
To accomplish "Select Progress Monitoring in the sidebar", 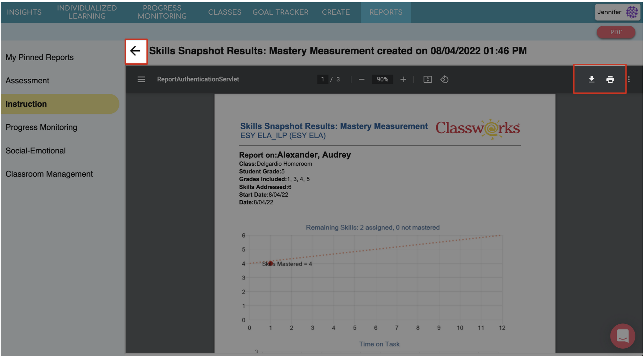I will [x=41, y=127].
